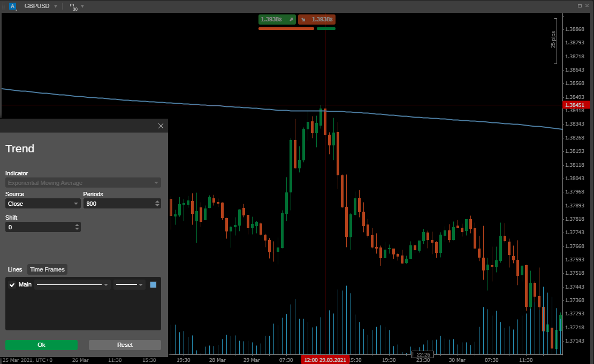Open the Main line thickness dropdown
Screen dimensions: 594x364
coord(130,285)
